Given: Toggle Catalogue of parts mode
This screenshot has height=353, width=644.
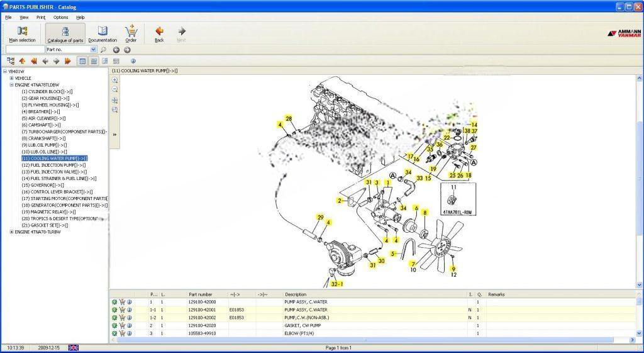Looking at the screenshot, I should tap(65, 34).
